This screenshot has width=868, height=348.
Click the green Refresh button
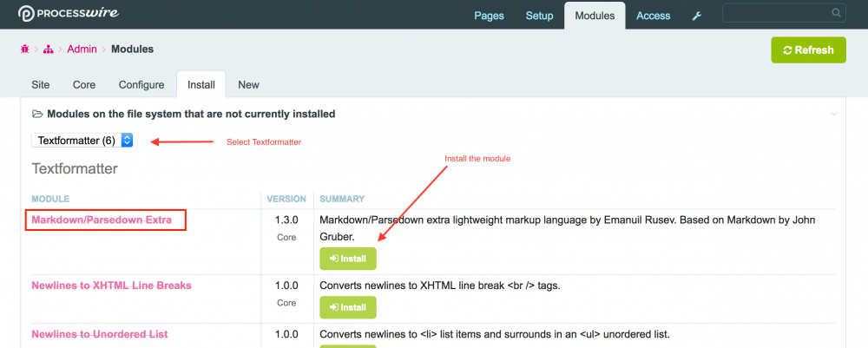[x=808, y=50]
